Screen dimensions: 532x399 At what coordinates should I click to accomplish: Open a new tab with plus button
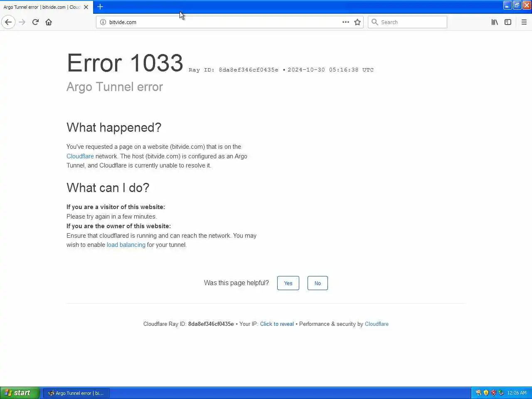coord(100,7)
